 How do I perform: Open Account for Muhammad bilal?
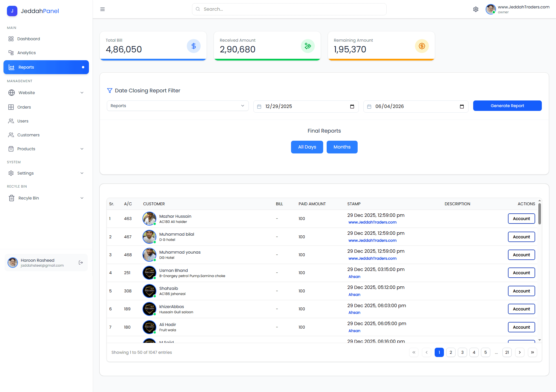click(521, 237)
